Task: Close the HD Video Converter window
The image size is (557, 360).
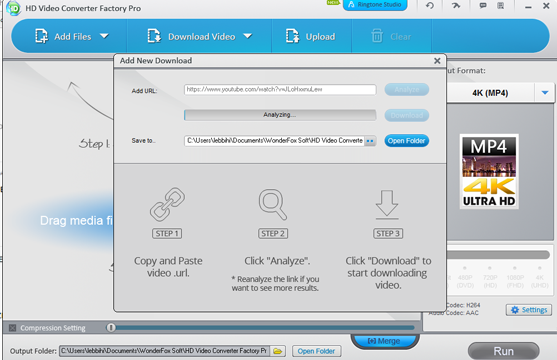Action: click(x=546, y=6)
